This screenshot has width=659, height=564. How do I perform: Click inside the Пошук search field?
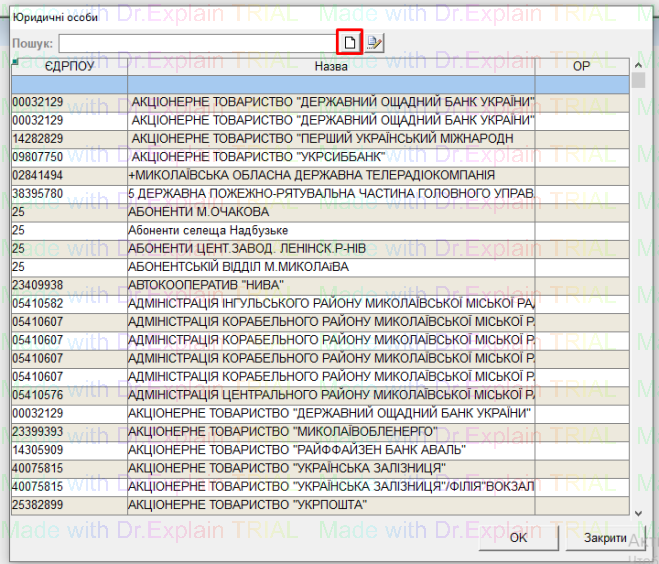pos(196,43)
